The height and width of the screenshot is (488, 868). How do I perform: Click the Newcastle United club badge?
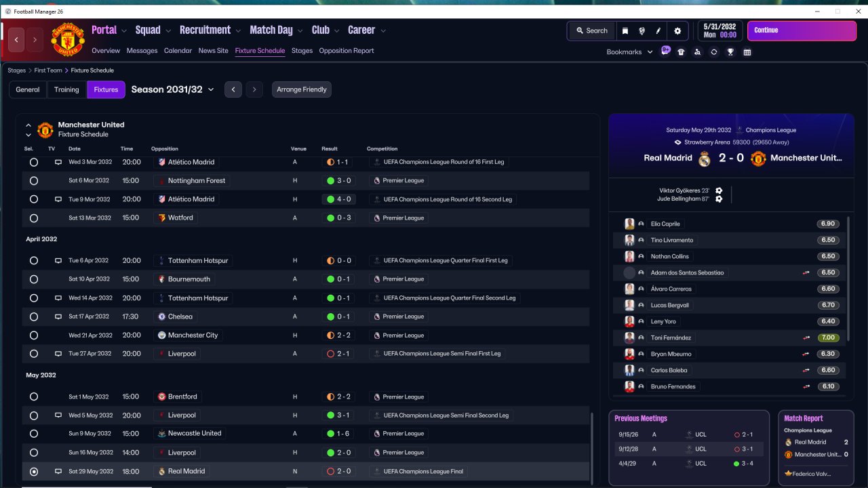(x=161, y=434)
